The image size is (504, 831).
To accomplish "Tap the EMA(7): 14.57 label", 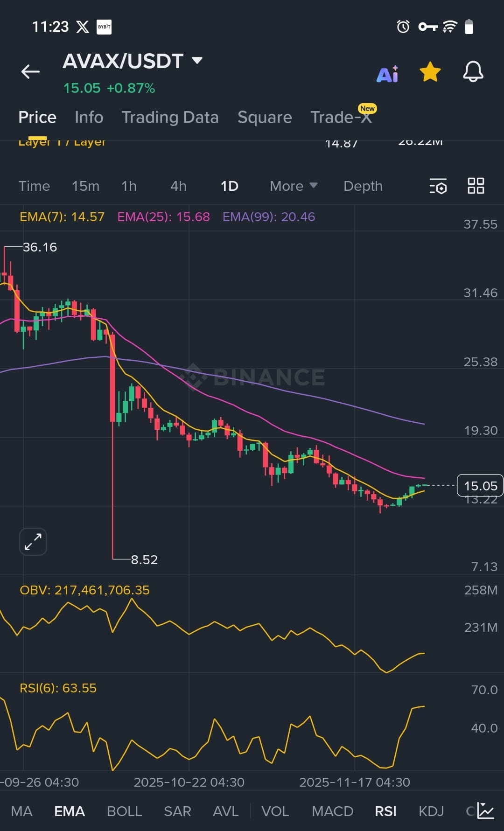I will (x=62, y=217).
